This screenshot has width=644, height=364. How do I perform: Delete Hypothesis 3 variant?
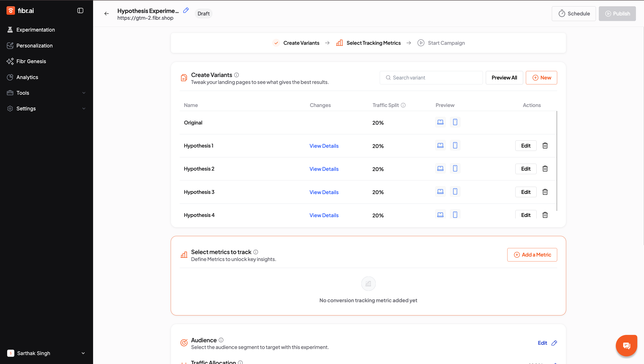click(x=545, y=192)
